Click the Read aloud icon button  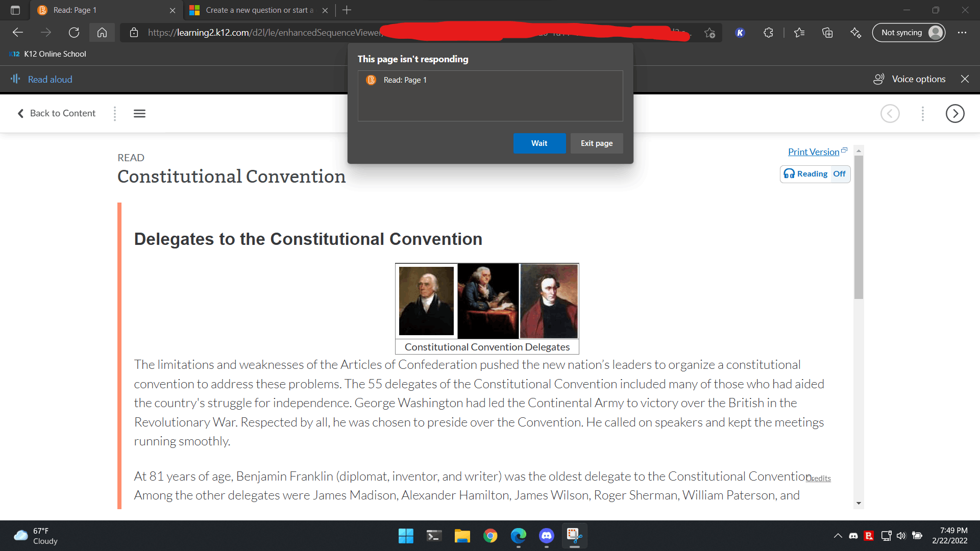15,79
